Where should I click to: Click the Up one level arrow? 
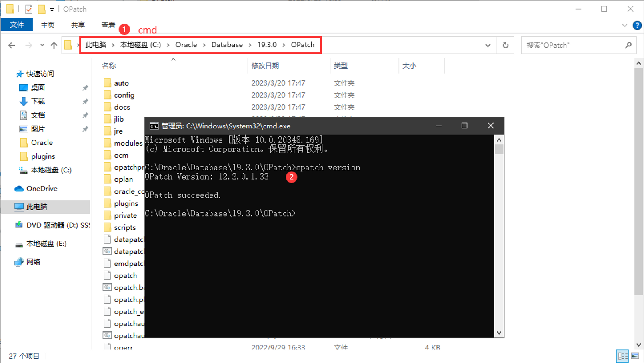(54, 45)
